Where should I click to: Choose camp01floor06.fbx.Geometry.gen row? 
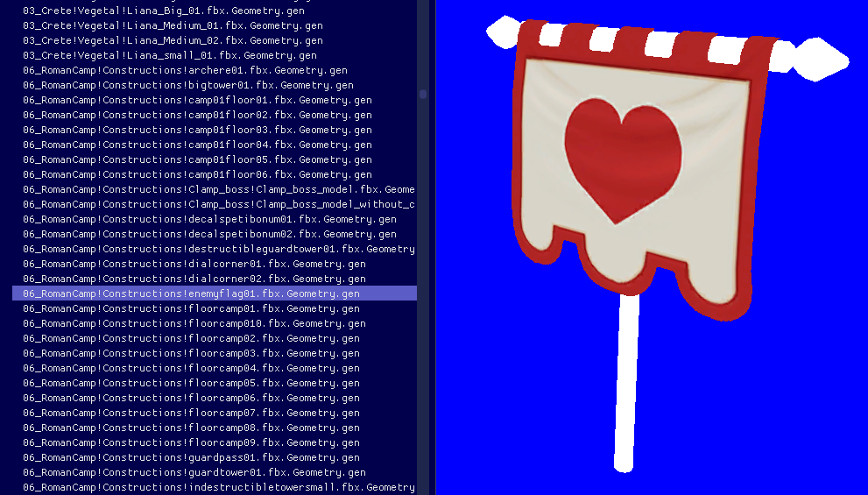(x=215, y=175)
